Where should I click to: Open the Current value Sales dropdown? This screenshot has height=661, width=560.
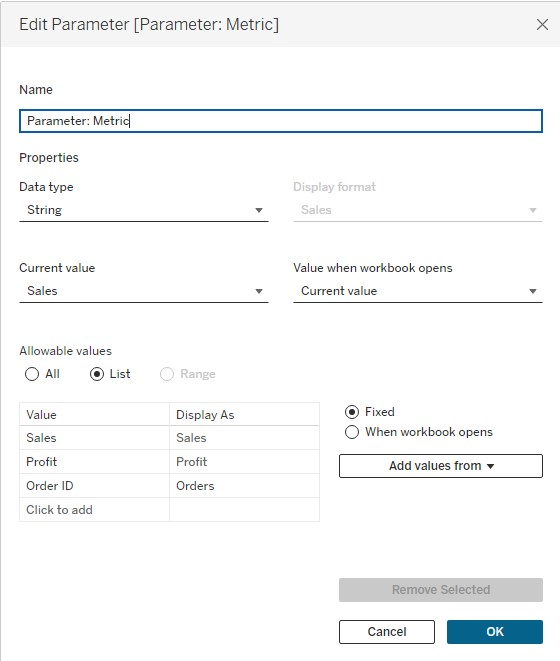144,291
